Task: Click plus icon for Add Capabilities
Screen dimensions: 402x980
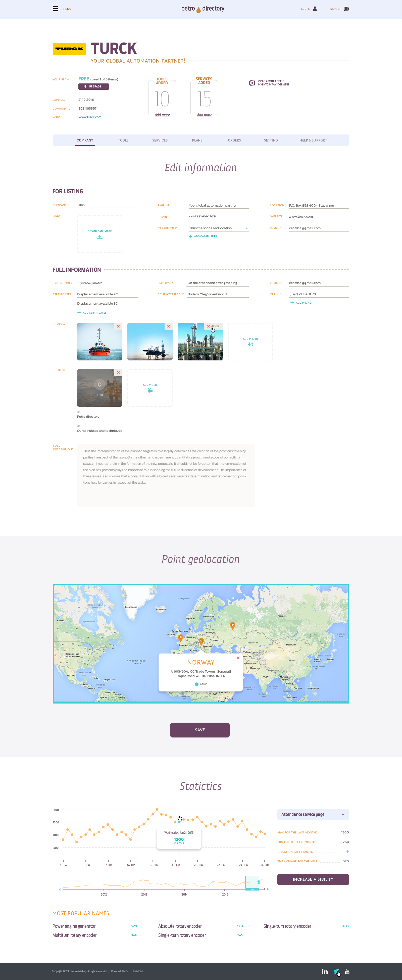Action: tap(190, 236)
